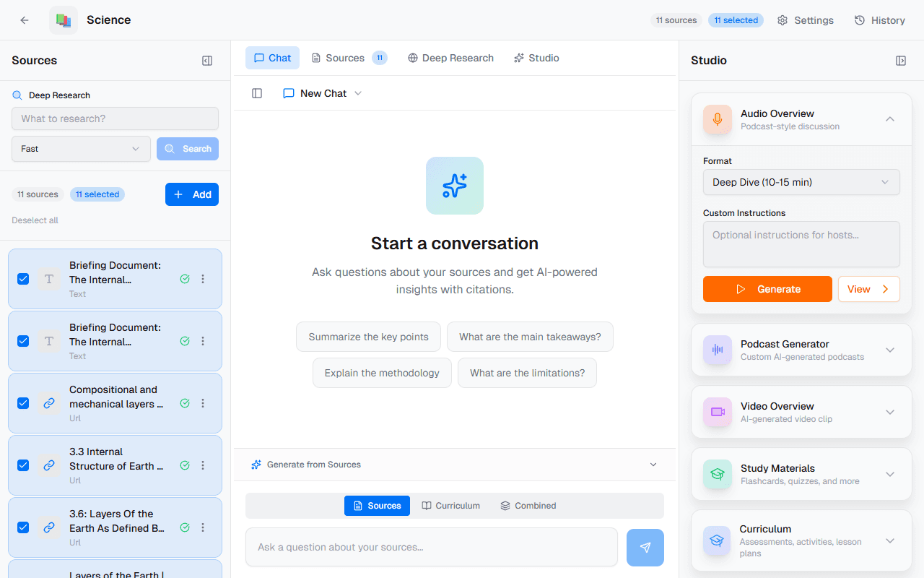Open the Audio Overview microphone icon
Viewport: 924px width, 578px height.
pyautogui.click(x=717, y=118)
